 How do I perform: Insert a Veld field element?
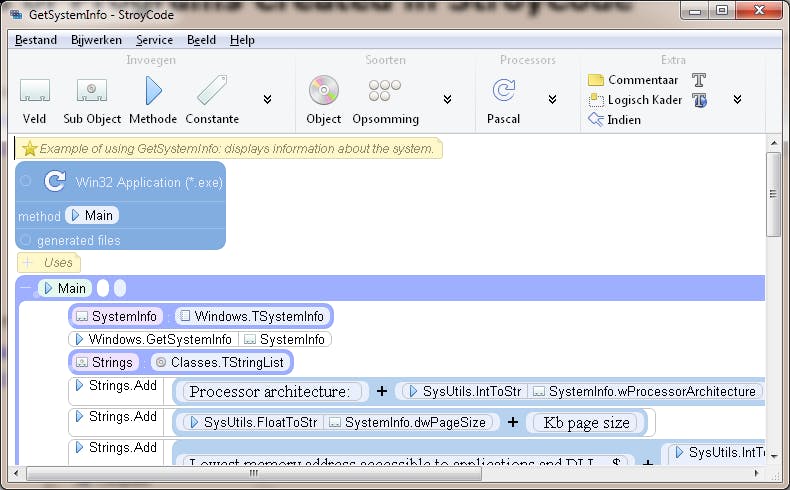pyautogui.click(x=34, y=99)
